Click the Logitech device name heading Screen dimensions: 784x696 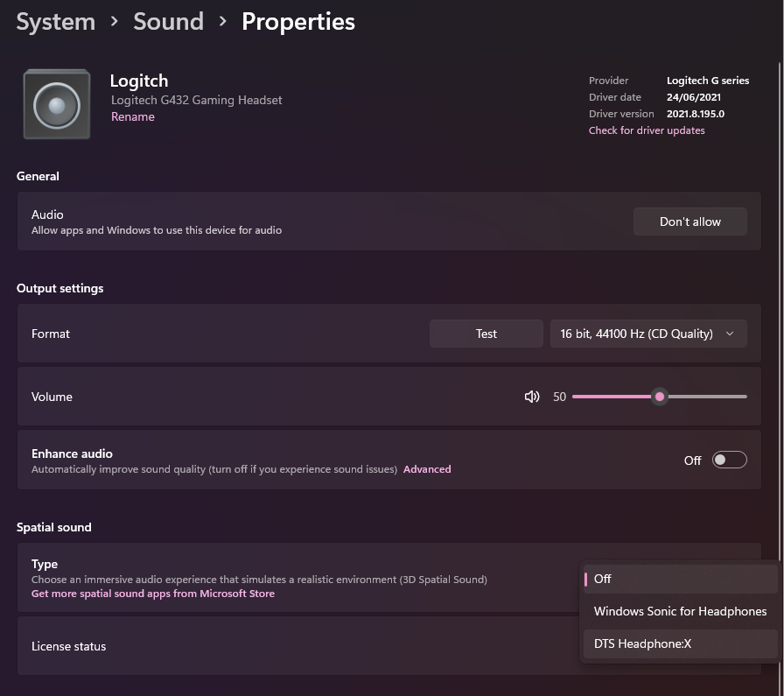pos(139,81)
